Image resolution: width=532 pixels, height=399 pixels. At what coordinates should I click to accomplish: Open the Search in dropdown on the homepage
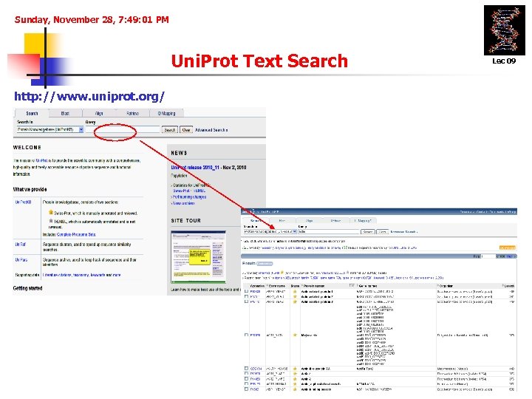50,129
